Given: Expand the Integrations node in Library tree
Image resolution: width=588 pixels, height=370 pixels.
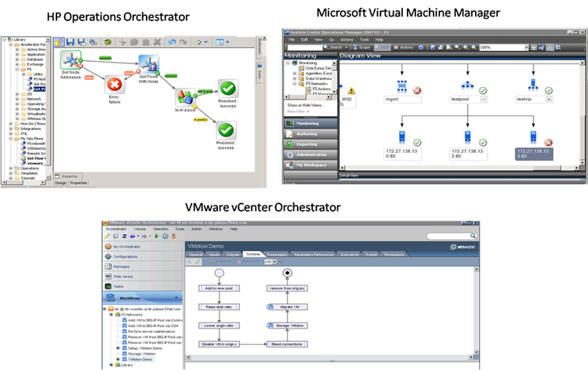Looking at the screenshot, I should click(11, 129).
